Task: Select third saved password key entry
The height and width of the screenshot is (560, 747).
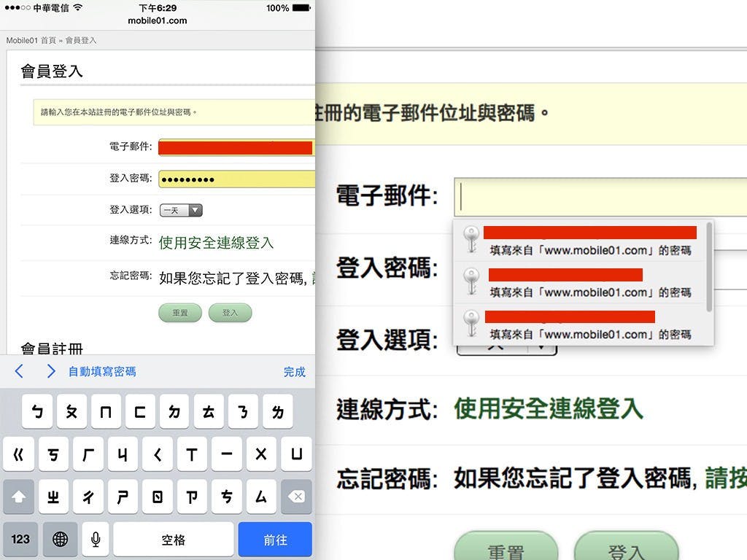Action: [579, 324]
